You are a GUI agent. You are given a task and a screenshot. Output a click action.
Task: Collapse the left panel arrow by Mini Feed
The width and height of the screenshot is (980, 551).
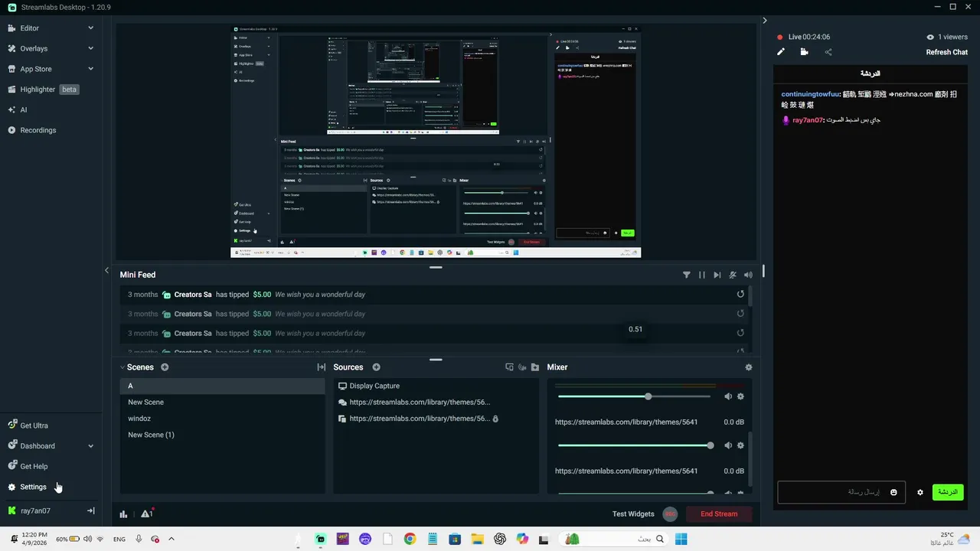106,270
